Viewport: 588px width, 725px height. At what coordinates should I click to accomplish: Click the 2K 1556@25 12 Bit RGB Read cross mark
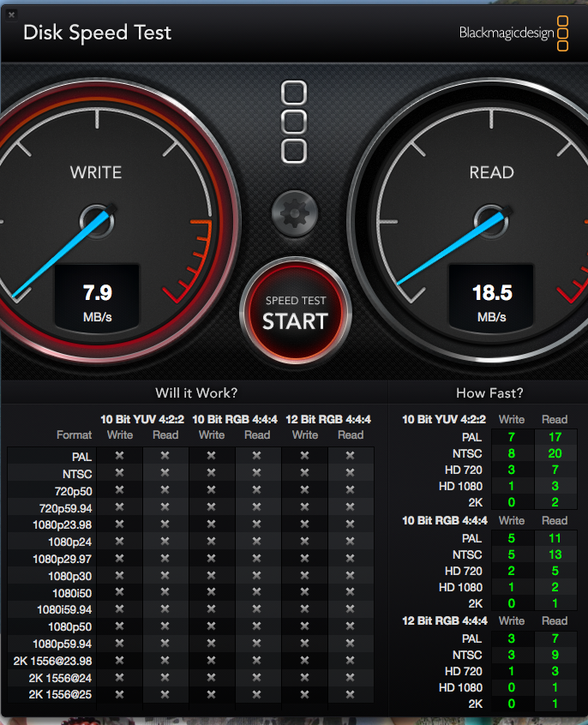pos(351,694)
